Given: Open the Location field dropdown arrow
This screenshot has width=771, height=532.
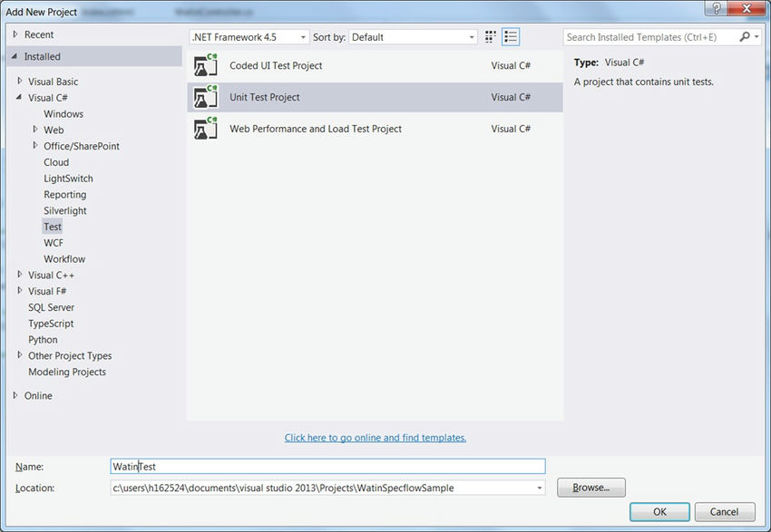Looking at the screenshot, I should tap(538, 488).
